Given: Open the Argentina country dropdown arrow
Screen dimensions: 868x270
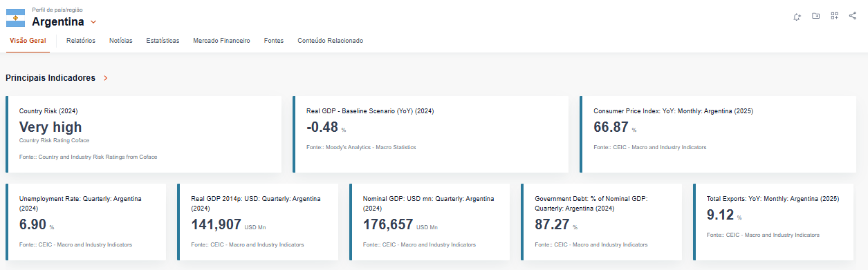Looking at the screenshot, I should point(93,22).
